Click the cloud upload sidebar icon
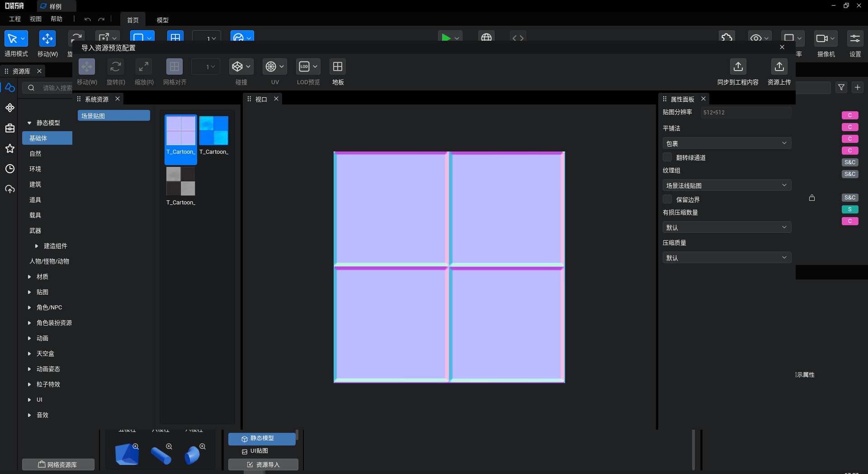This screenshot has height=474, width=868. pyautogui.click(x=10, y=189)
